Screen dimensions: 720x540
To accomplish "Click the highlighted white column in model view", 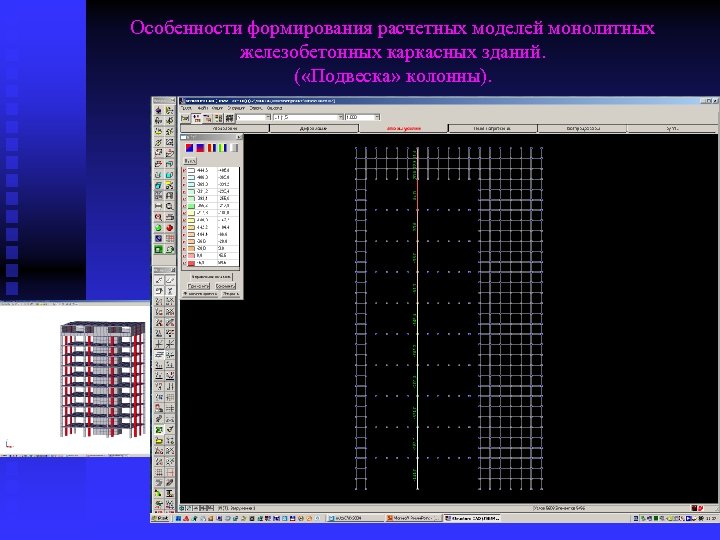I will click(417, 321).
